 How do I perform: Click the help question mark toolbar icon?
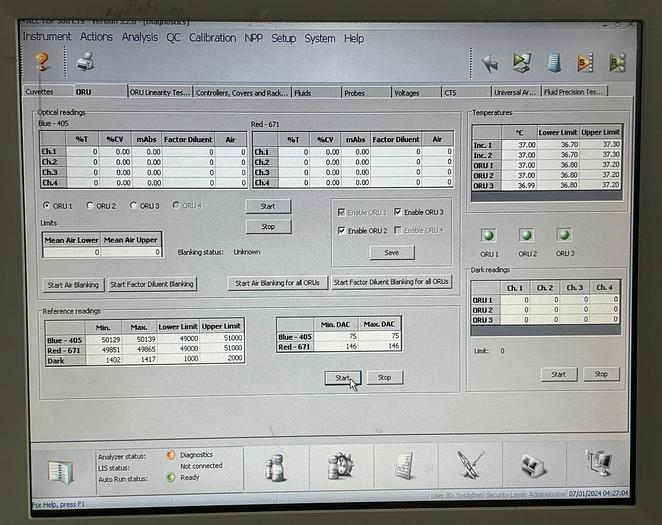(42, 62)
